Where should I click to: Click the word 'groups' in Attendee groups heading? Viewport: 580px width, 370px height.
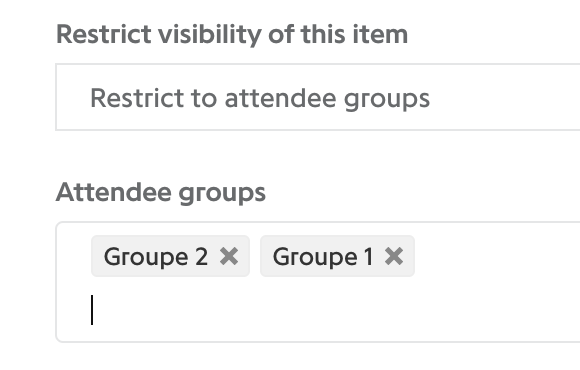pyautogui.click(x=222, y=193)
